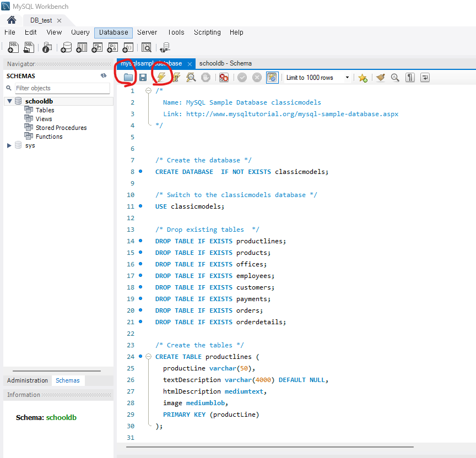The height and width of the screenshot is (458, 476).
Task: Click the text 'USE classicmodels;'
Action: [x=190, y=206]
